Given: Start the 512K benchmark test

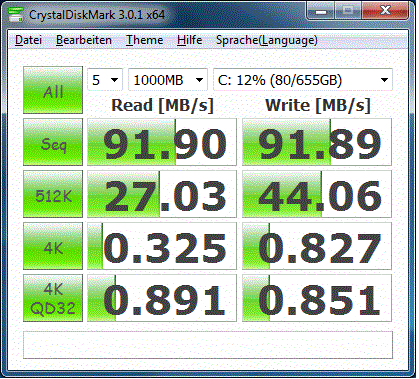Looking at the screenshot, I should (53, 194).
